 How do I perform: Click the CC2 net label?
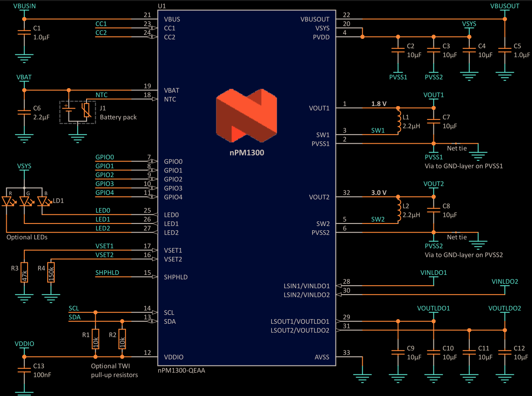101,33
